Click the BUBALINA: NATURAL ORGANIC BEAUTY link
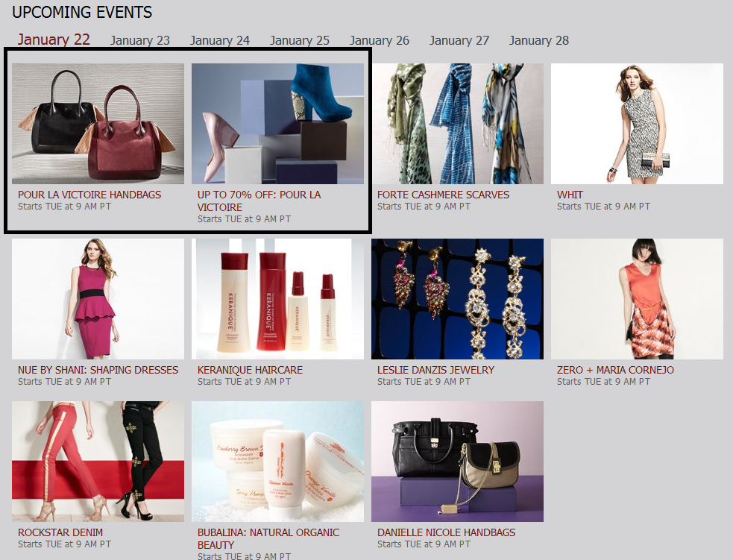Viewport: 733px width, 560px height. pos(268,538)
